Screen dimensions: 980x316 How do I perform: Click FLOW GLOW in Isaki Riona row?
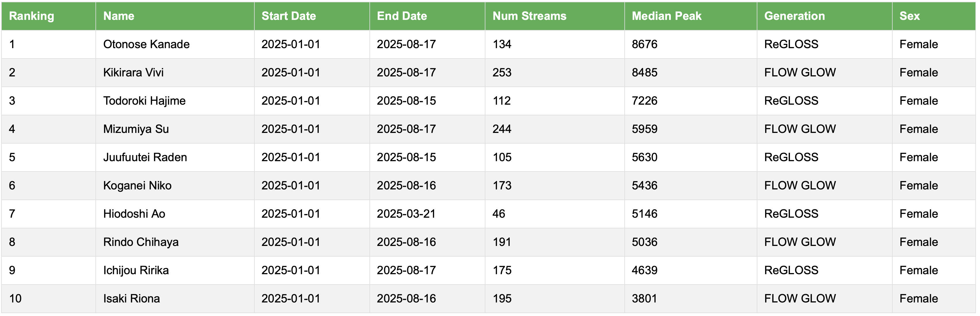pyautogui.click(x=800, y=298)
